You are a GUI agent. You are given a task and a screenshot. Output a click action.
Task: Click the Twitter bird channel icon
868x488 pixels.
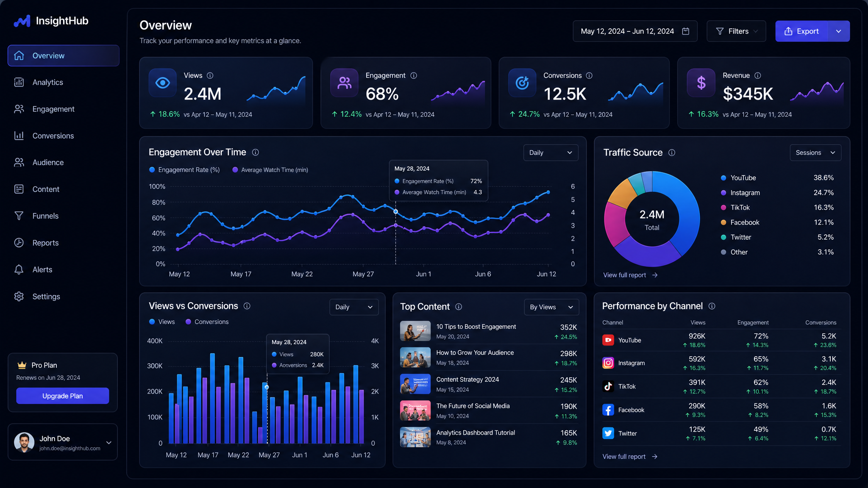(608, 433)
